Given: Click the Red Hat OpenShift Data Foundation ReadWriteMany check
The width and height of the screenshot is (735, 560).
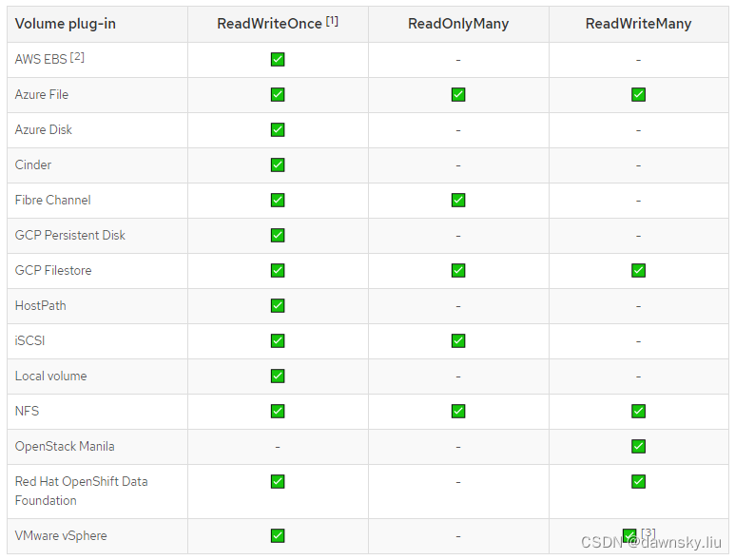Looking at the screenshot, I should click(x=638, y=481).
